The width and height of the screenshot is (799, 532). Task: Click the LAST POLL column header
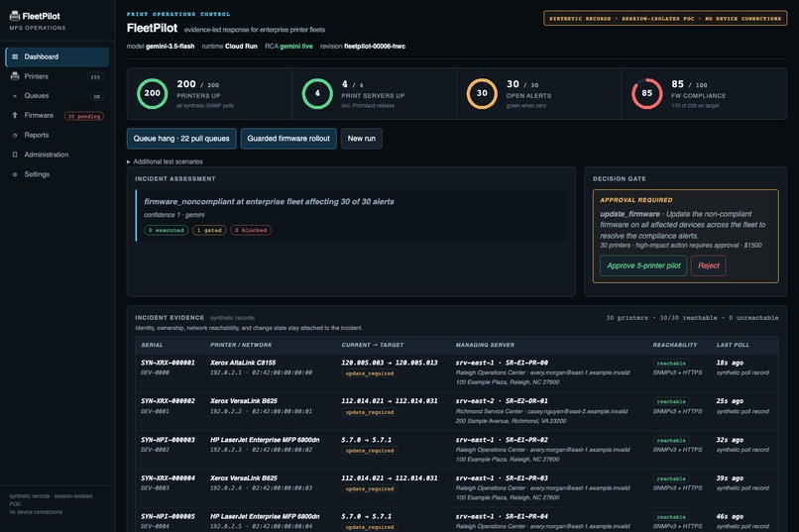click(733, 345)
